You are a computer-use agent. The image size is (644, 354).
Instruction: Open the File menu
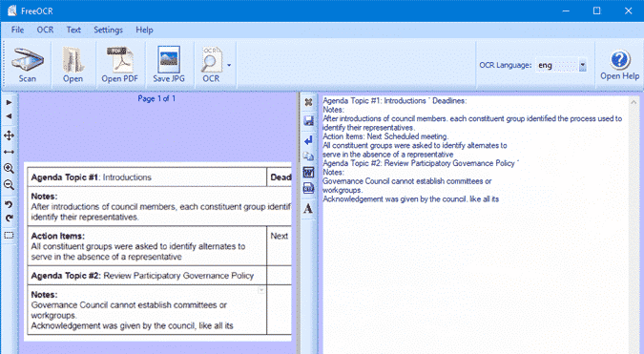pyautogui.click(x=17, y=30)
